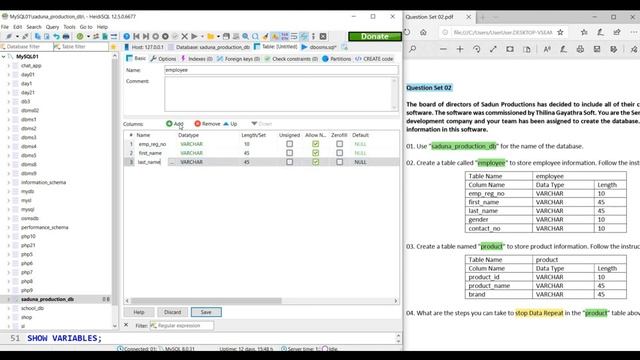Viewport: 640px width, 360px height.
Task: Click the Save button
Action: 206,312
